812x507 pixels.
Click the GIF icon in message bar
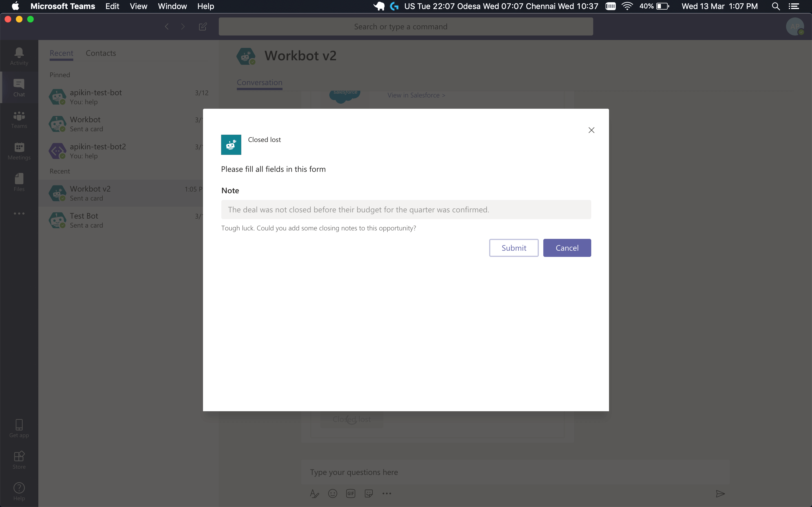point(350,492)
